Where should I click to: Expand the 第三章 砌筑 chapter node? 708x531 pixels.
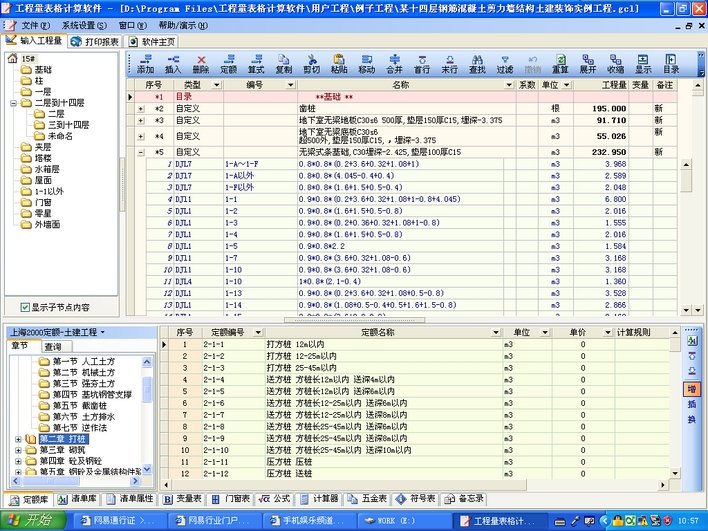pyautogui.click(x=18, y=450)
